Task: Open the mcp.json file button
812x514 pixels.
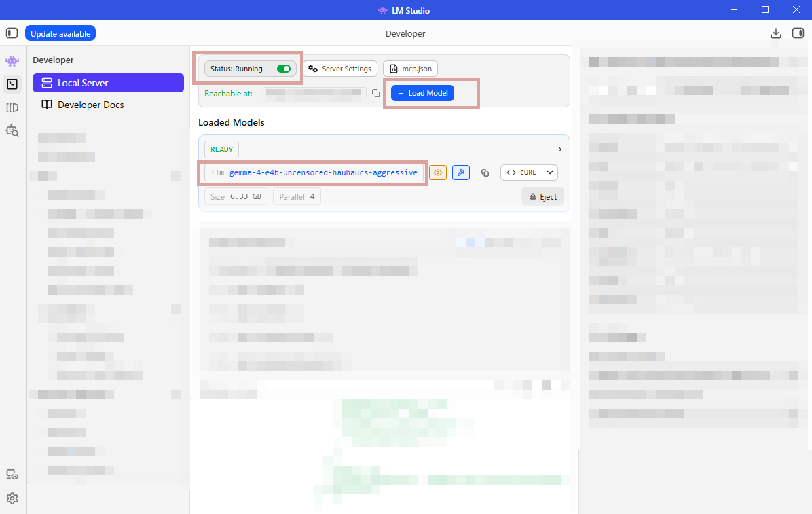Action: 411,69
